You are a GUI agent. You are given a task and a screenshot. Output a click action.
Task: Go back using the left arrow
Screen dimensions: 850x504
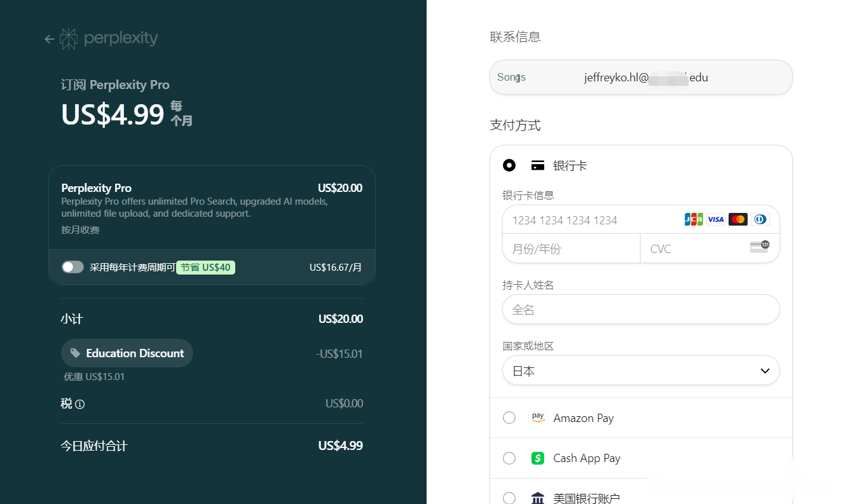(x=50, y=39)
